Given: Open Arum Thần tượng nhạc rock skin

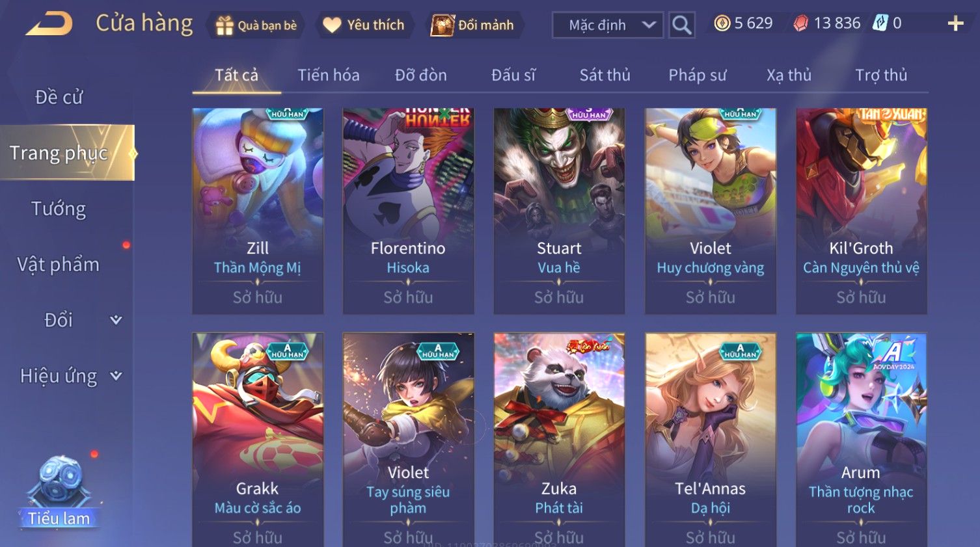Looking at the screenshot, I should 861,440.
